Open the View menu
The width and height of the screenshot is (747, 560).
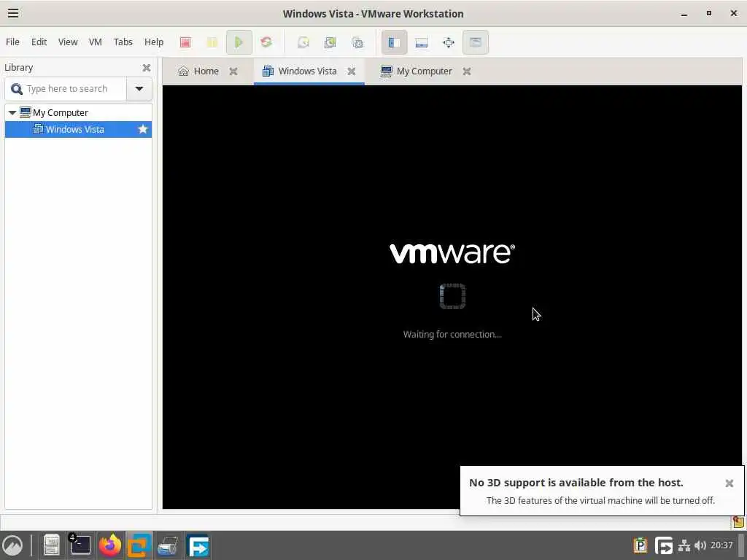(x=68, y=42)
